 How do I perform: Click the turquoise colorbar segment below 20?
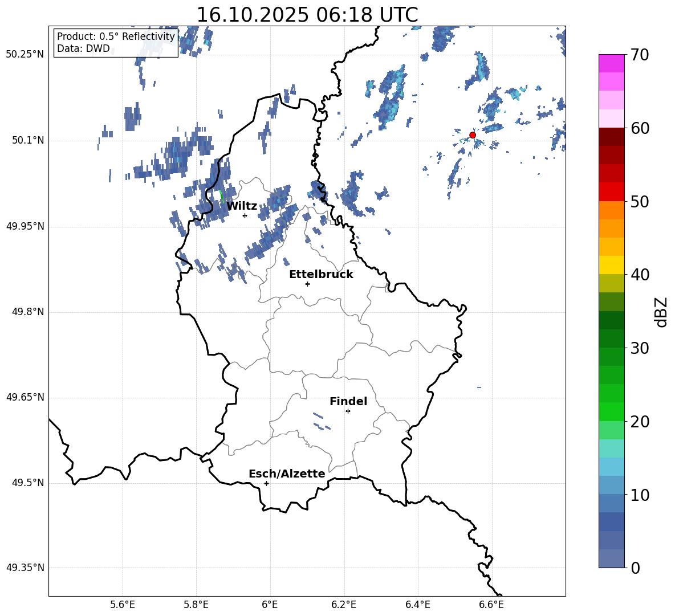click(612, 448)
